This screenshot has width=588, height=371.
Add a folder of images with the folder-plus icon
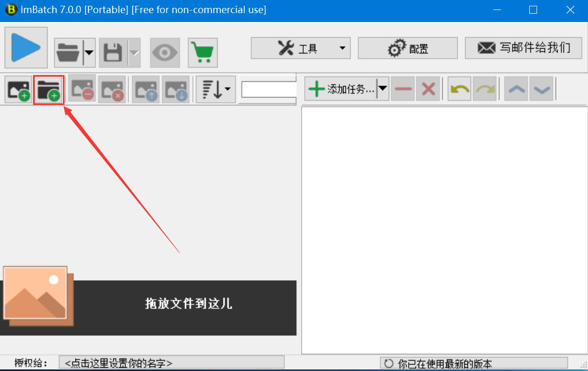point(49,90)
